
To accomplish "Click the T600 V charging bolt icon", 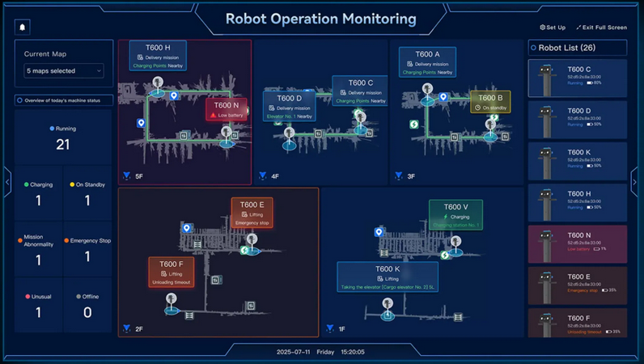I will click(x=446, y=217).
